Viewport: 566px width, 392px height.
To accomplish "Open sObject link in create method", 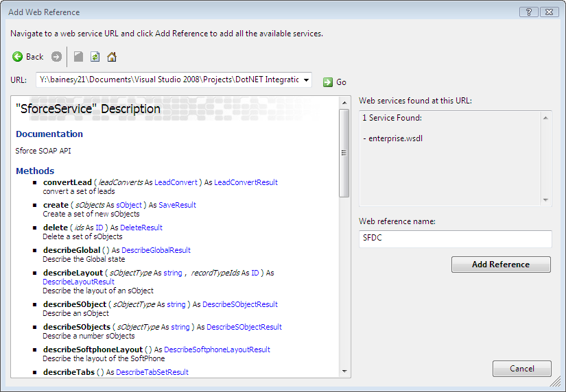I will click(x=129, y=205).
